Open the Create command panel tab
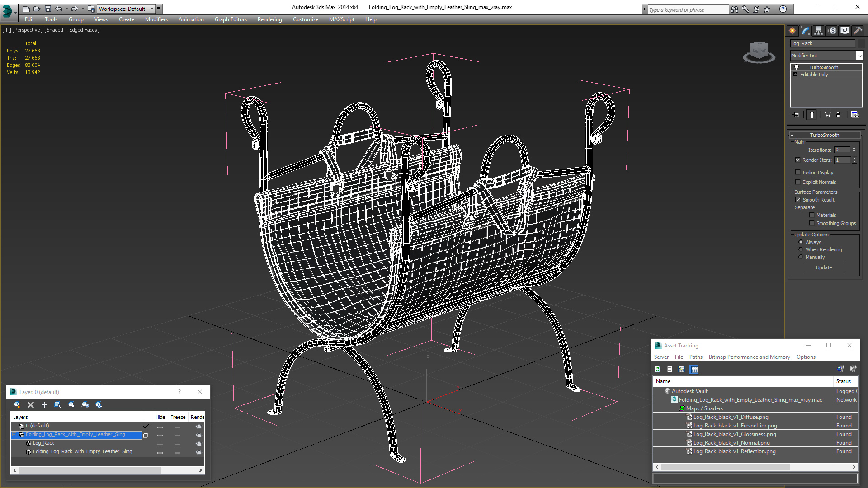Viewport: 868px width, 488px height. [x=793, y=31]
